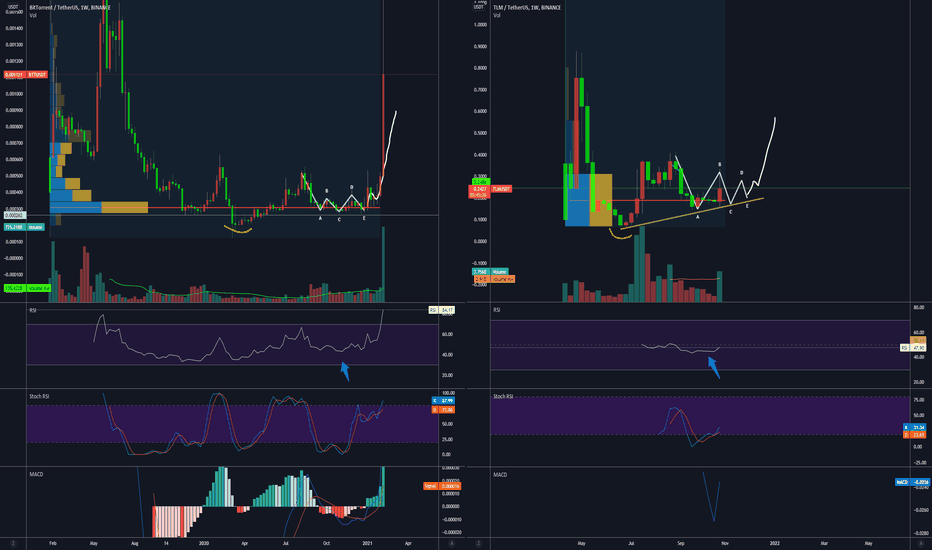This screenshot has width=932, height=550.
Task: Click the orange Signal value tag in MACD pane
Action: pos(442,486)
